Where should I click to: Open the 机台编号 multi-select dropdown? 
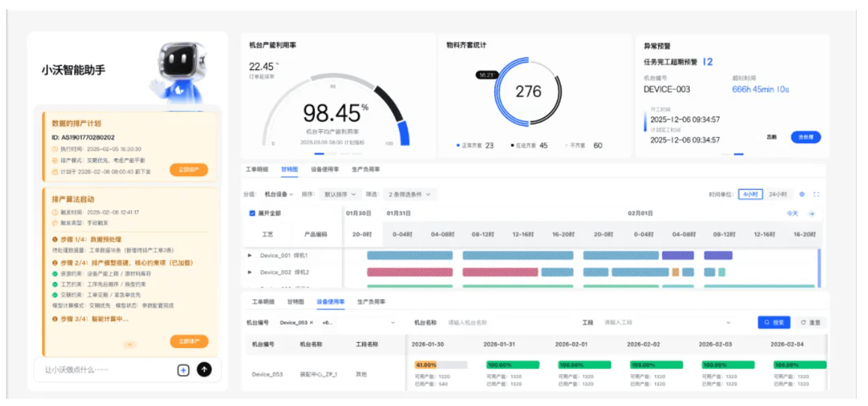click(336, 323)
